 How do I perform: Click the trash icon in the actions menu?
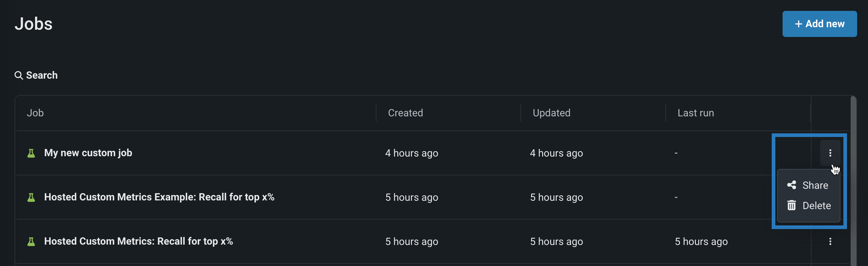coord(792,205)
